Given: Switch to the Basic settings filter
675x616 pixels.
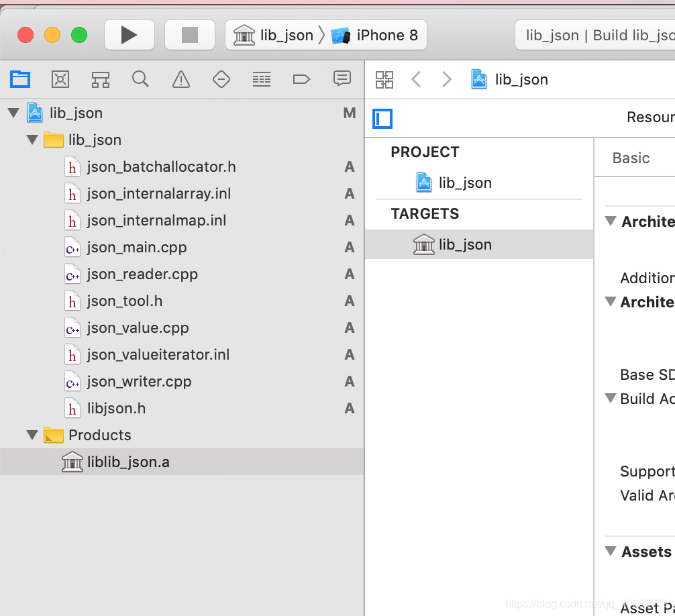Looking at the screenshot, I should click(631, 158).
